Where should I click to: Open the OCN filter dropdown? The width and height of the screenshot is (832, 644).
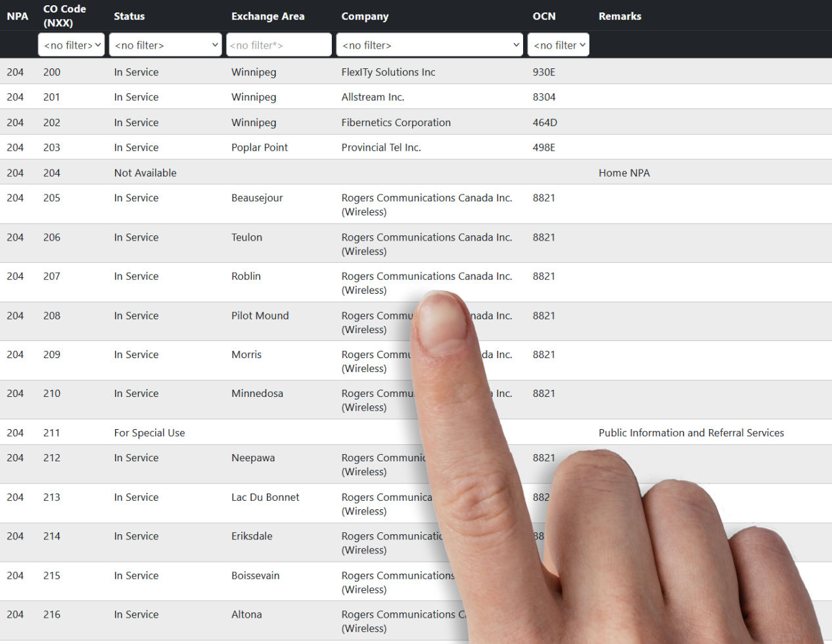click(x=558, y=45)
